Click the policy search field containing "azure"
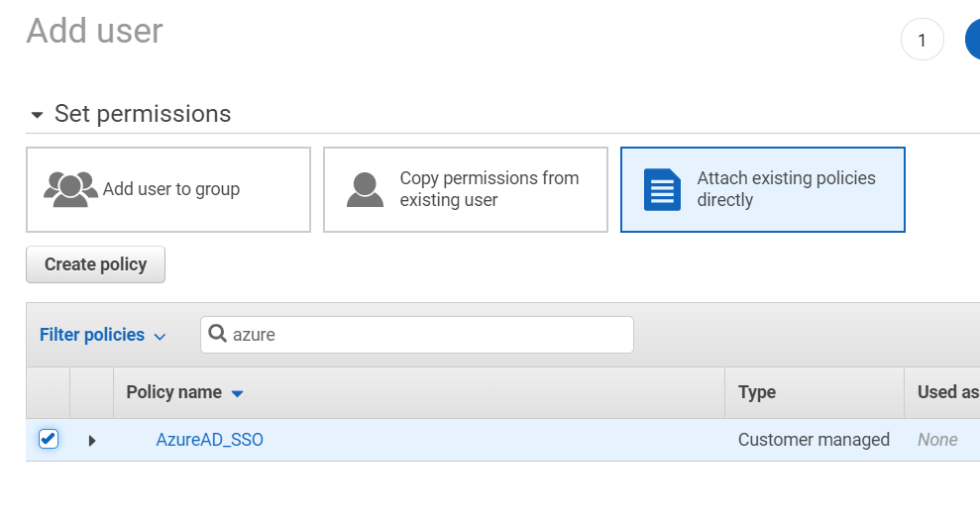980x522 pixels. (426, 335)
